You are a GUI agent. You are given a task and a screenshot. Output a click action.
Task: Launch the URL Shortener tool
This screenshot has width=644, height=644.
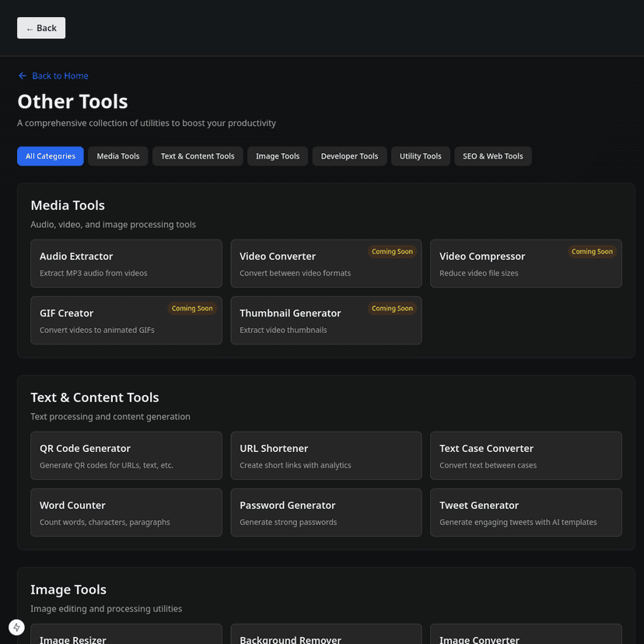coord(326,456)
